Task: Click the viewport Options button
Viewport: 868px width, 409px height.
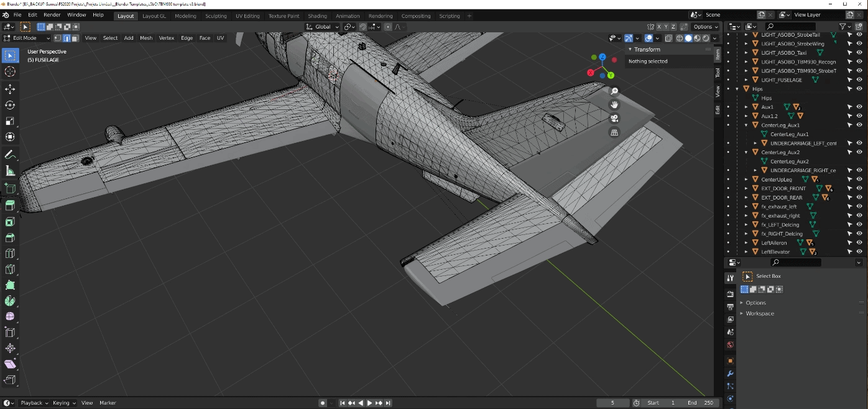Action: point(705,27)
